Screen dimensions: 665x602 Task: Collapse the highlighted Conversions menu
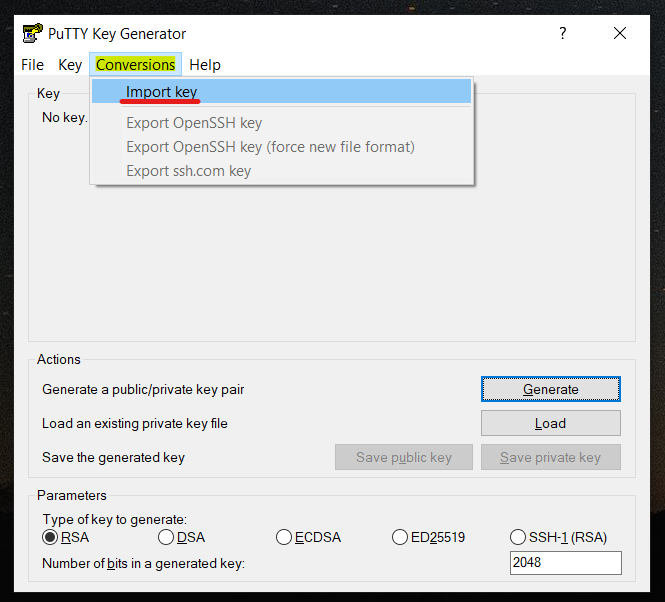pyautogui.click(x=135, y=65)
